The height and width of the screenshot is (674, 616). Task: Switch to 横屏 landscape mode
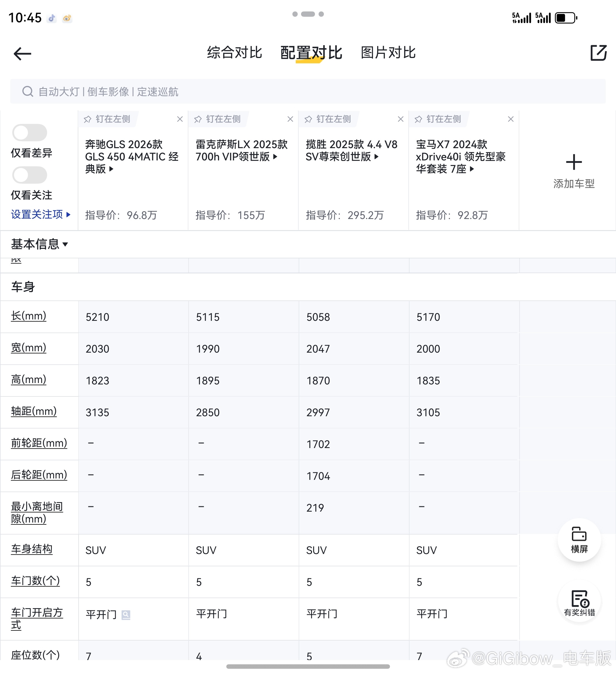click(579, 540)
